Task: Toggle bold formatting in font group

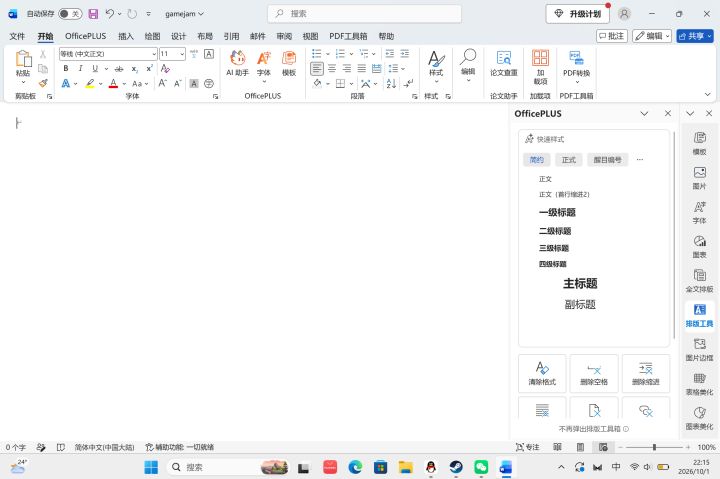Action: [x=66, y=68]
